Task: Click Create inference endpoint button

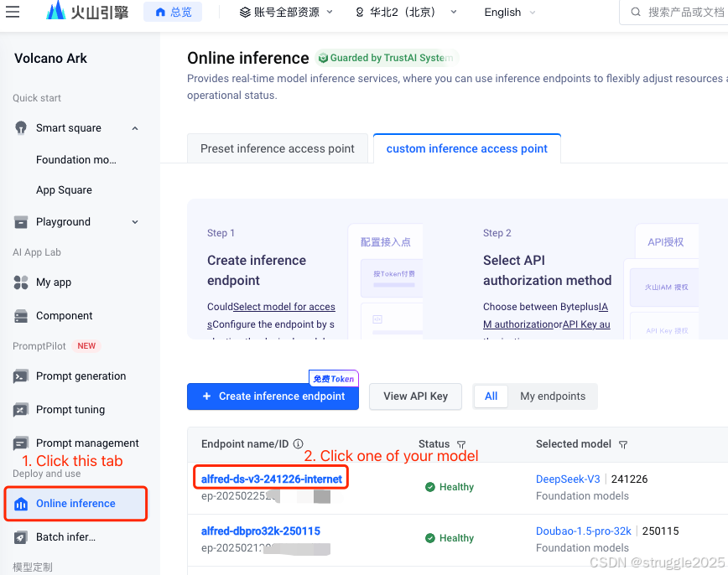Action: [x=273, y=396]
